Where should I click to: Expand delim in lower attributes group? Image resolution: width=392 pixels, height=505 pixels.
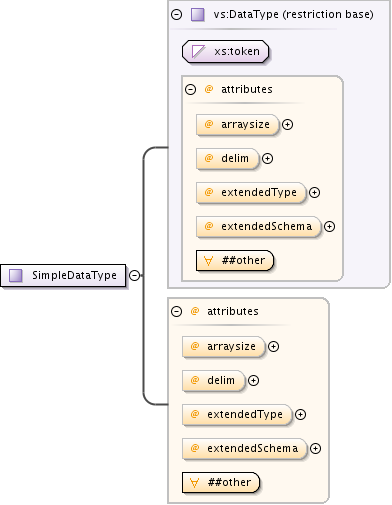tap(253, 381)
